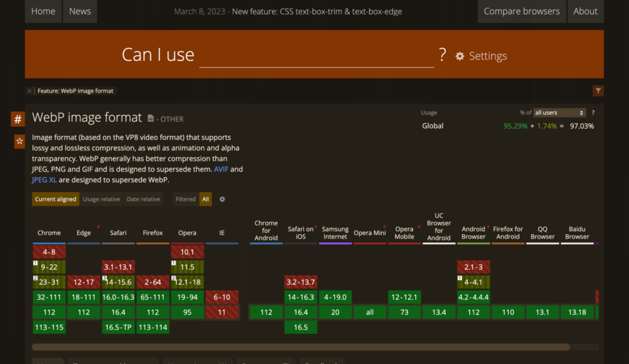Click the usage help question mark

click(x=593, y=113)
